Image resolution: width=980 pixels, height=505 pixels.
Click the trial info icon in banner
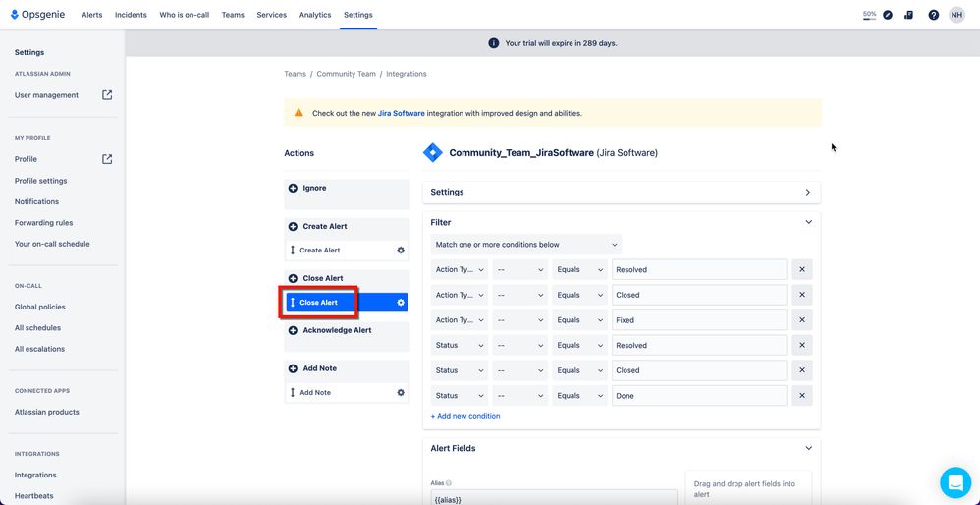pos(493,43)
